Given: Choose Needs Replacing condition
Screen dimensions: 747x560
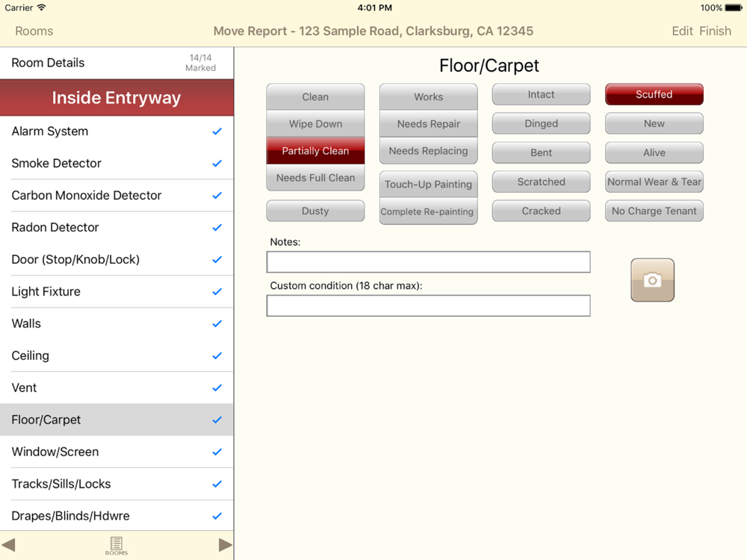Looking at the screenshot, I should click(x=428, y=151).
